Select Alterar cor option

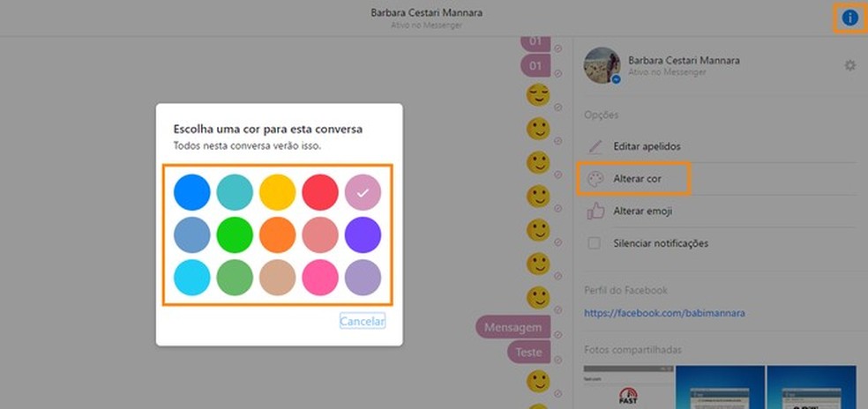[637, 179]
